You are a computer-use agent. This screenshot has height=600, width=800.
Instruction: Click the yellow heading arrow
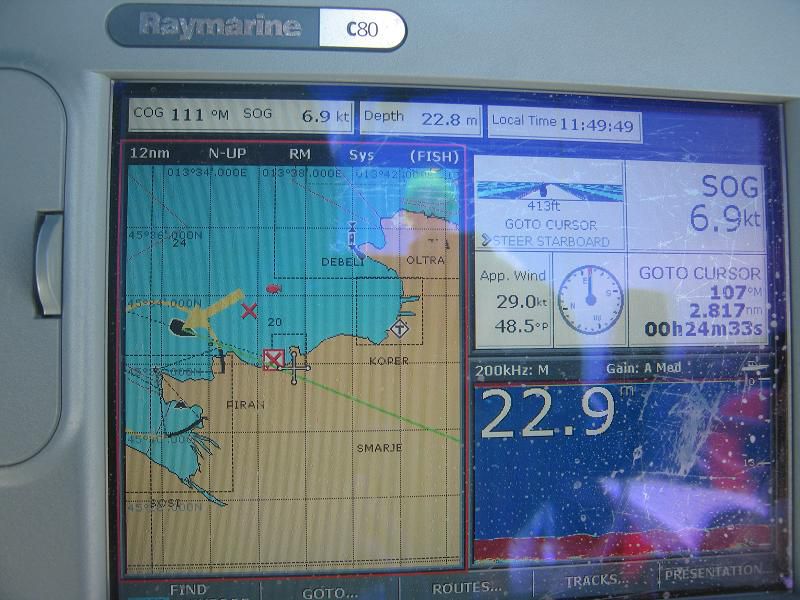213,309
